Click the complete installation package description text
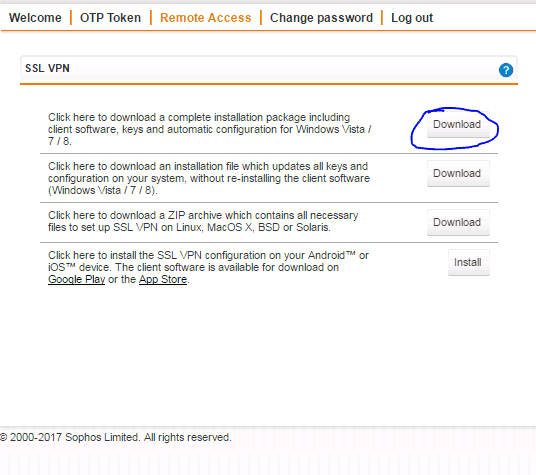 coord(210,129)
